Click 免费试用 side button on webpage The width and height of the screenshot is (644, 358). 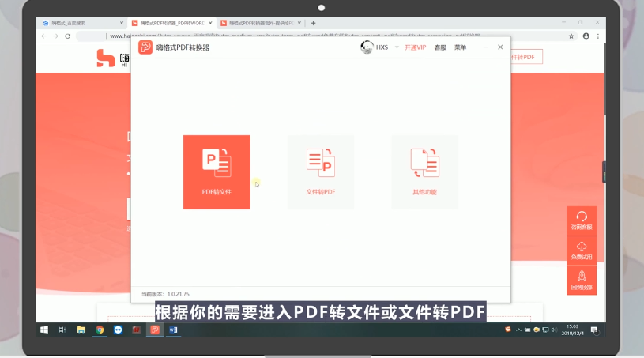[x=582, y=251]
